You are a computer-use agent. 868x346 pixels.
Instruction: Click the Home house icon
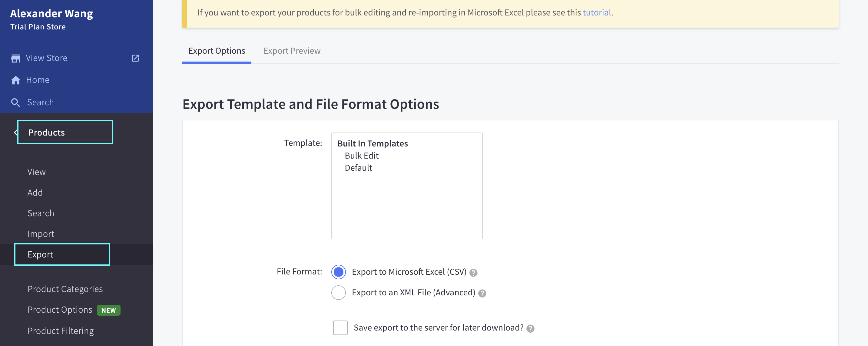coord(15,80)
